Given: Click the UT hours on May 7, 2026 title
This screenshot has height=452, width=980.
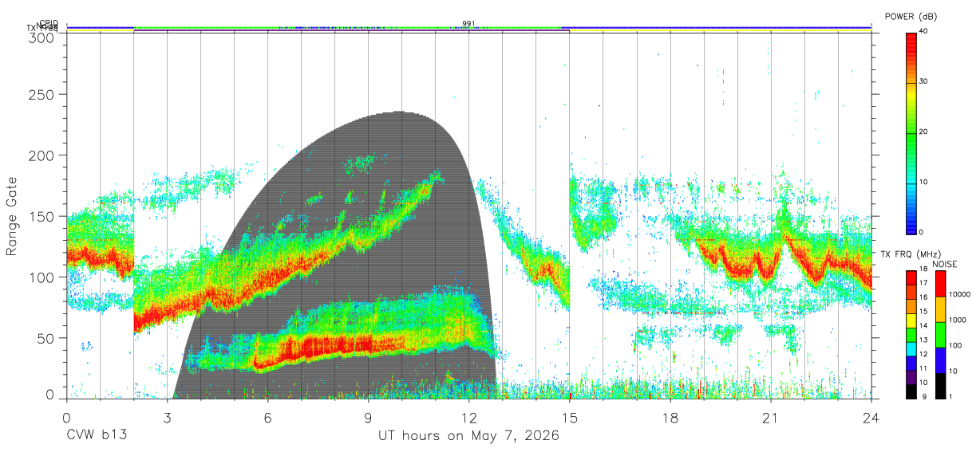Looking at the screenshot, I should pos(468,436).
